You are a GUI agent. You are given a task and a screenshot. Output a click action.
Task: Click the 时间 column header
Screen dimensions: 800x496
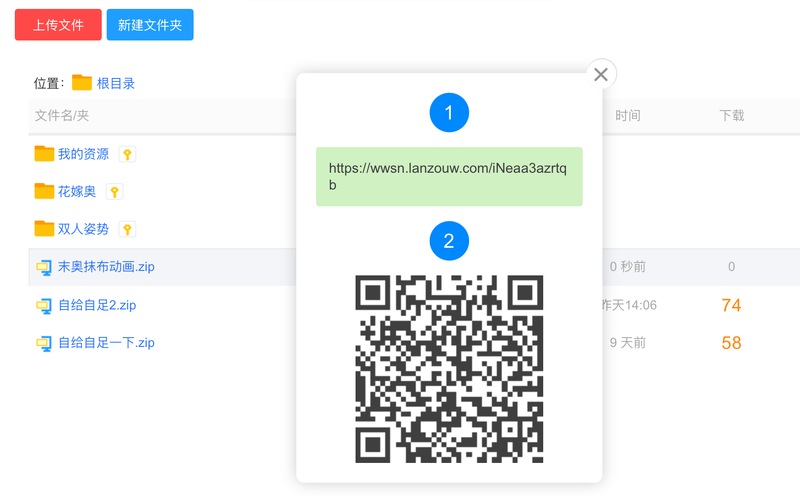point(628,115)
